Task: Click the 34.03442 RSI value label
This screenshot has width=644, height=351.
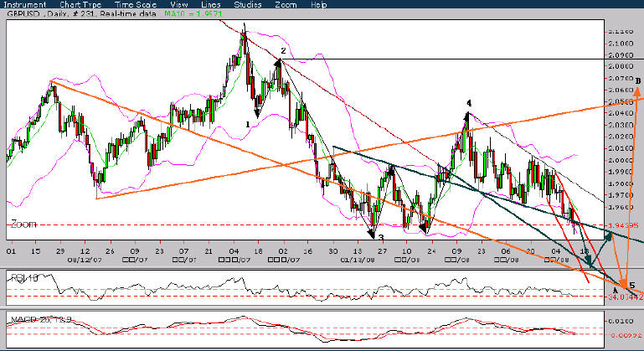Action: tap(626, 297)
